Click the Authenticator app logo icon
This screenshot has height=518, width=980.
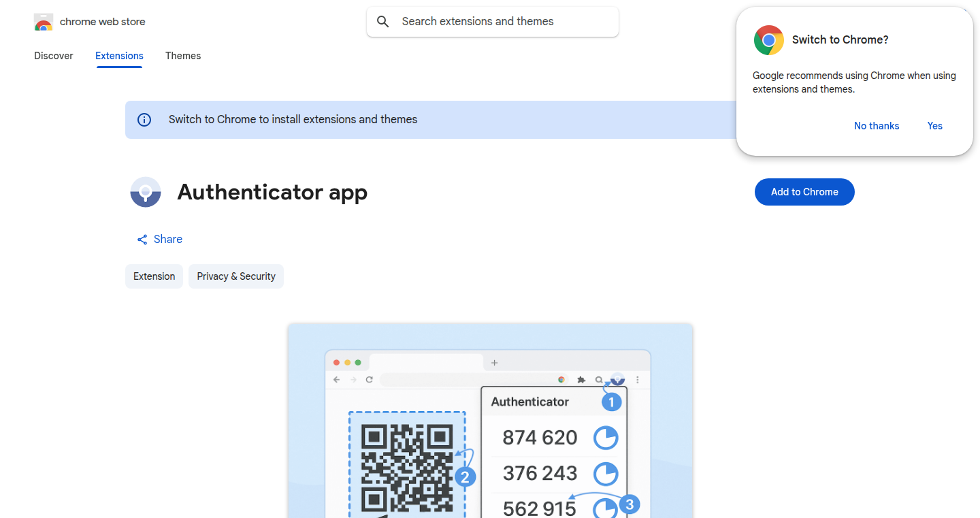click(x=146, y=192)
